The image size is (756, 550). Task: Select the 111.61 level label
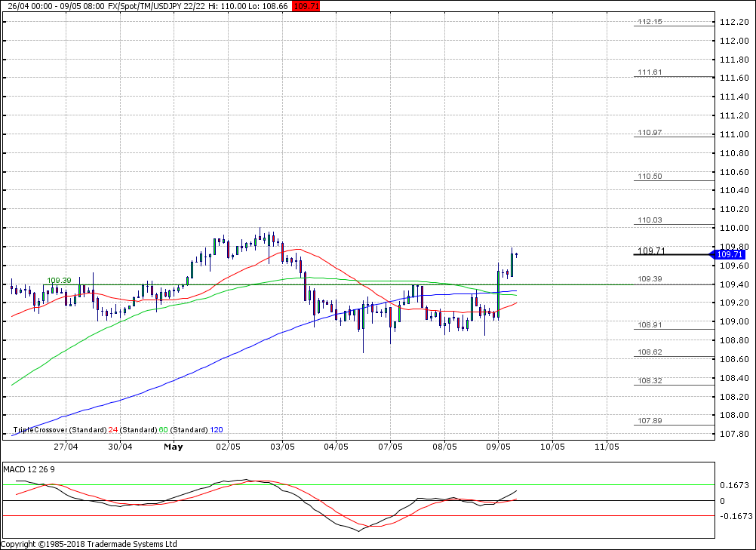[649, 72]
